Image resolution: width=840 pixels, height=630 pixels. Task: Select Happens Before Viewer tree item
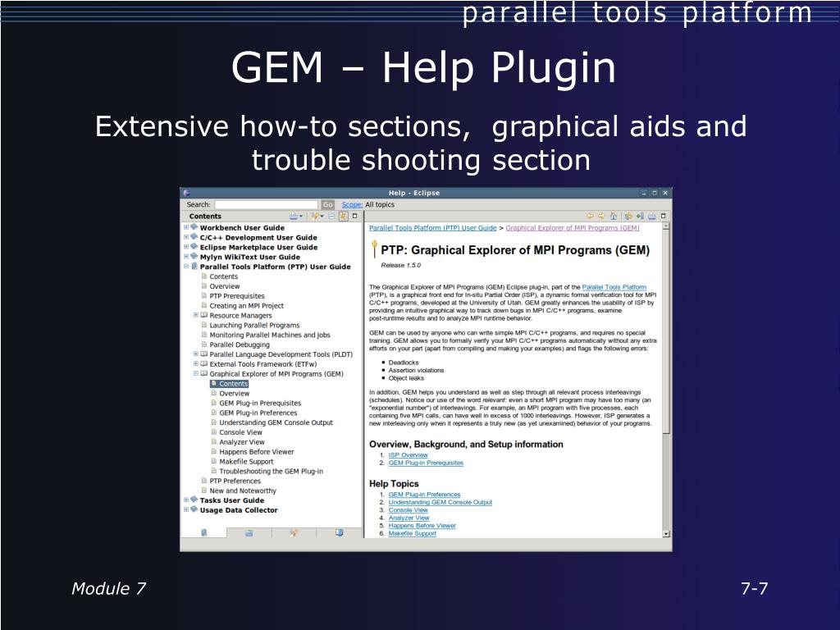point(257,452)
